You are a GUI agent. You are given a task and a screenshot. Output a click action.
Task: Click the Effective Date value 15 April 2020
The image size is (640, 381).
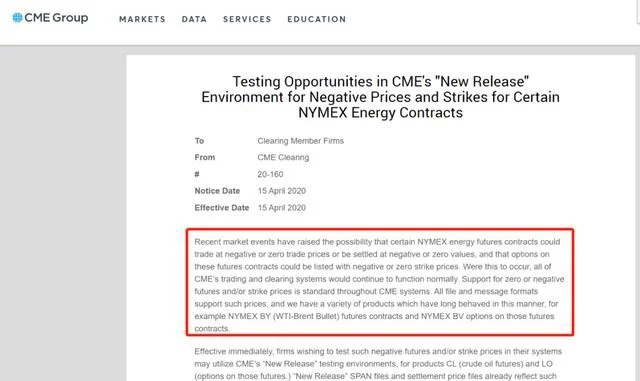pos(282,208)
